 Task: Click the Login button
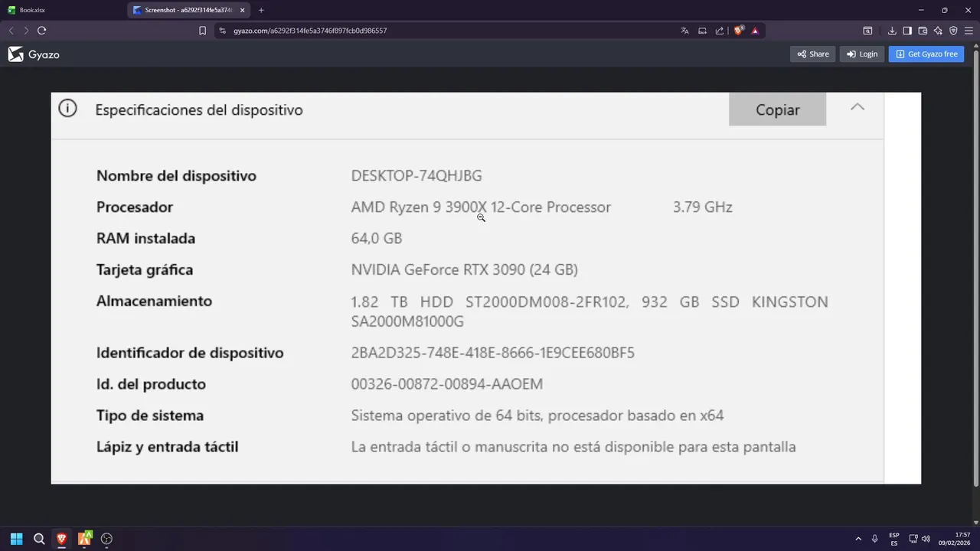point(862,54)
